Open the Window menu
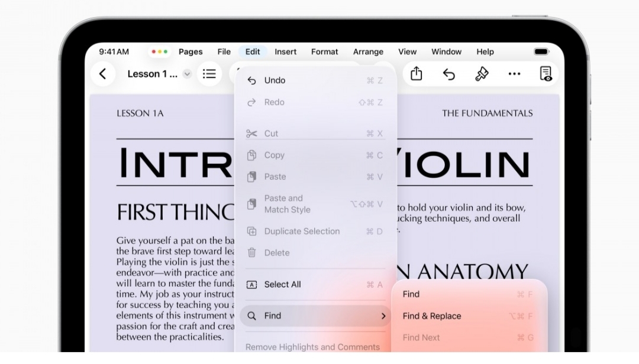The image size is (639, 364). (446, 52)
